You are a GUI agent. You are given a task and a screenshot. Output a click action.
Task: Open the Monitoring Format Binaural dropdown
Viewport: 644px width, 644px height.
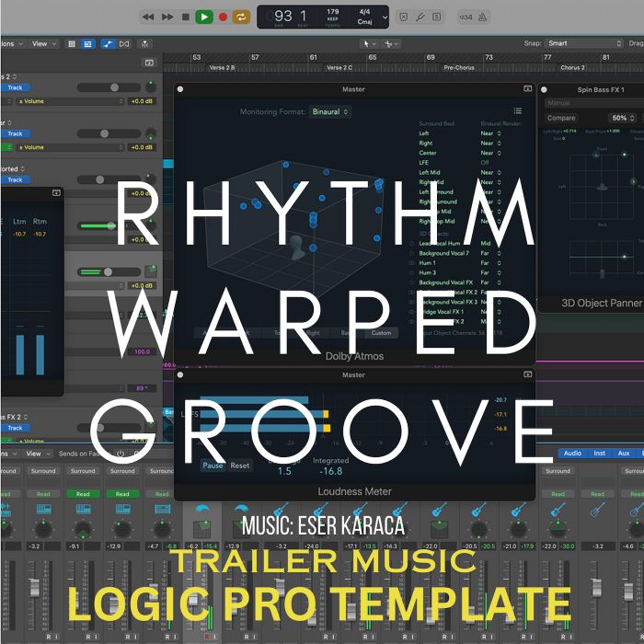(x=329, y=111)
